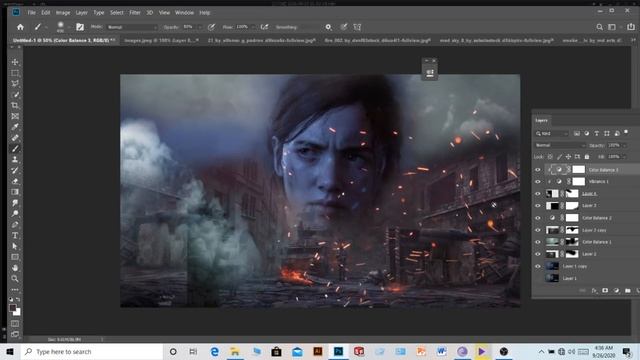
Task: Select the Color Balance 3 layer mask thumbnail
Action: coord(578,169)
